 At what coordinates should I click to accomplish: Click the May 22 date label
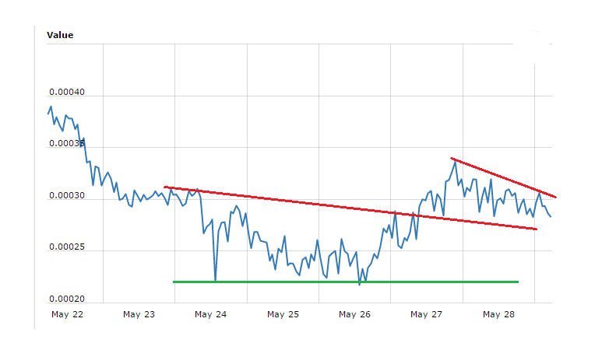tap(67, 315)
